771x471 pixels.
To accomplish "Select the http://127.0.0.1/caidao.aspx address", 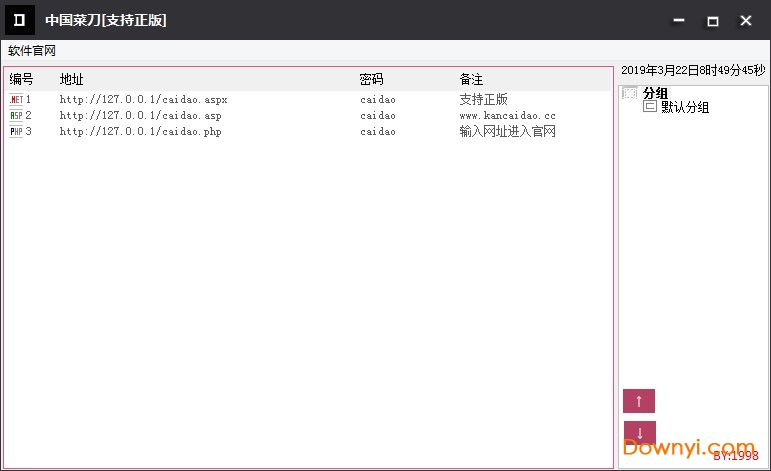I will [x=144, y=99].
